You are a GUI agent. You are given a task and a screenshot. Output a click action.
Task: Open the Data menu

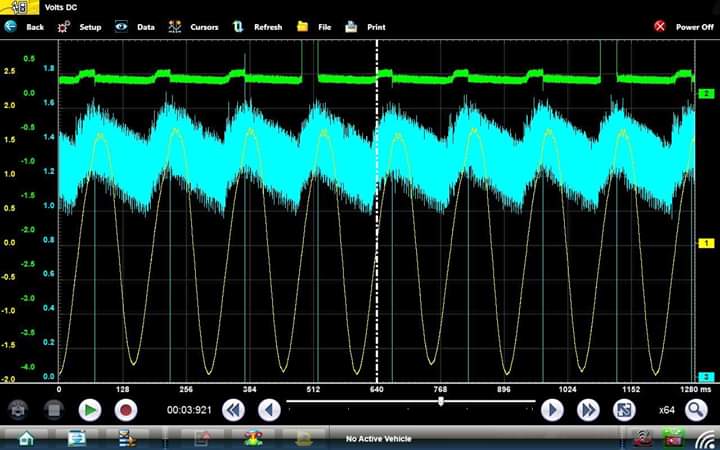134,27
